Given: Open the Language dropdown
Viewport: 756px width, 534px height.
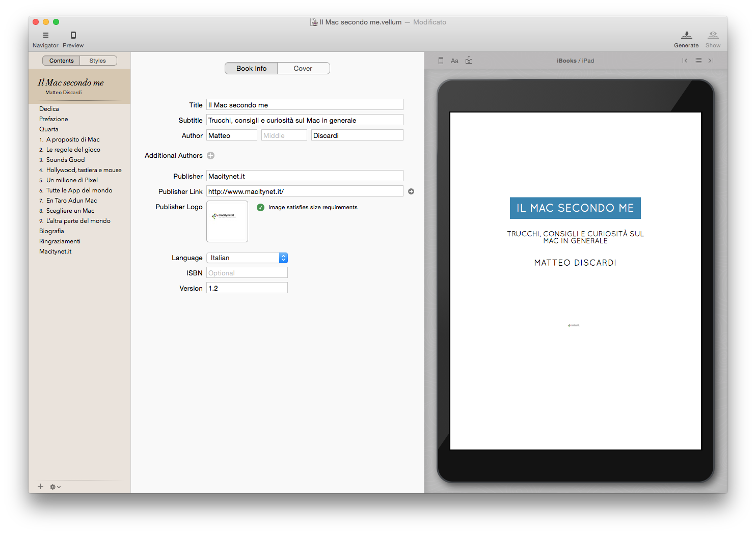Looking at the screenshot, I should pos(247,258).
